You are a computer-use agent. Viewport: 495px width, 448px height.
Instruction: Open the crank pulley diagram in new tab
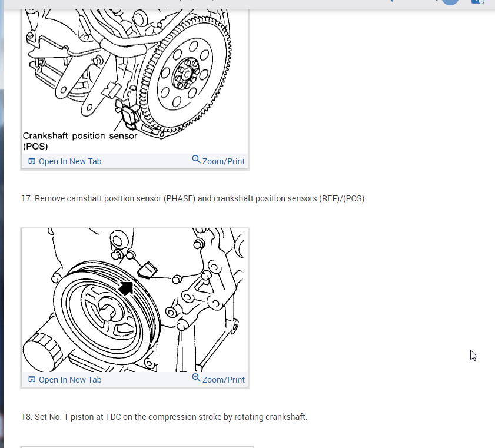click(65, 380)
